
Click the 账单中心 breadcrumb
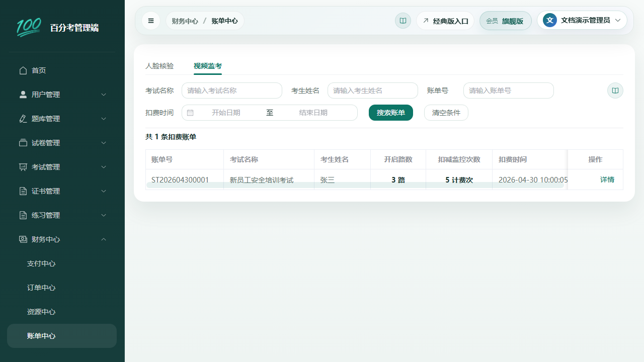point(224,21)
